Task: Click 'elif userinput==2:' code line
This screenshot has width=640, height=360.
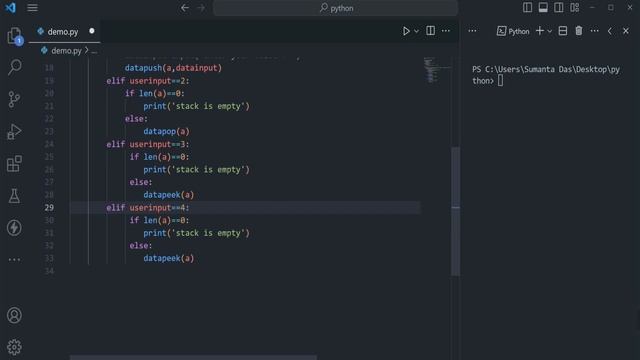Action: pos(148,81)
